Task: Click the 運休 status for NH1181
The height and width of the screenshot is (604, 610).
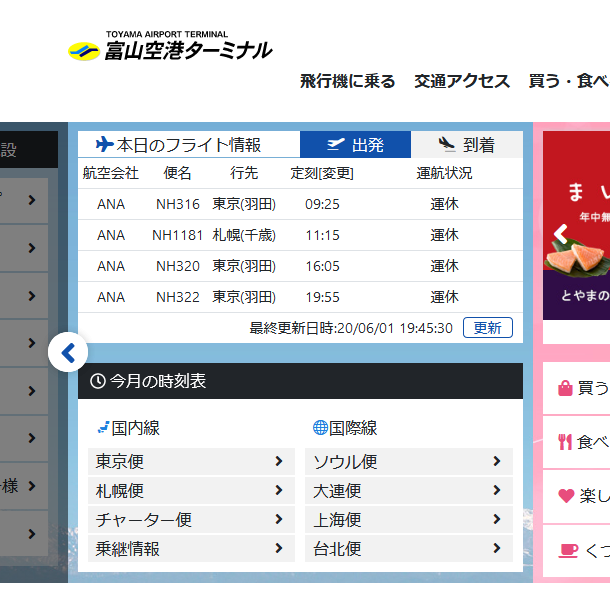Action: point(444,235)
